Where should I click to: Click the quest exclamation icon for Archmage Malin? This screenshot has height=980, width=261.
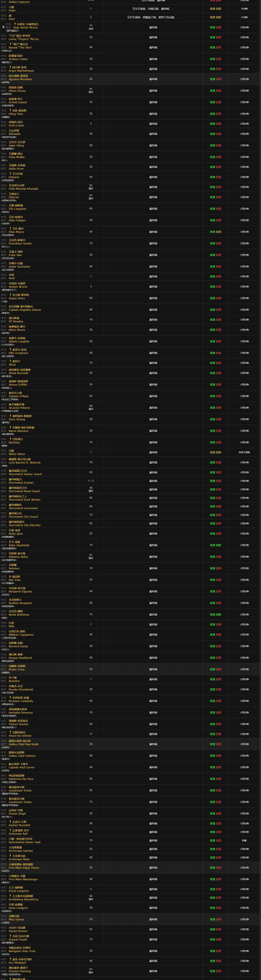11,856
